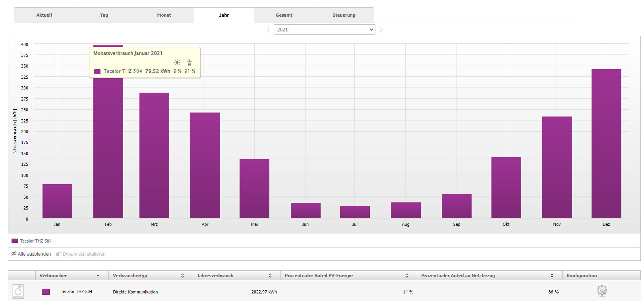This screenshot has height=301, width=644.
Task: Open the Steuerung tab
Action: (x=344, y=15)
